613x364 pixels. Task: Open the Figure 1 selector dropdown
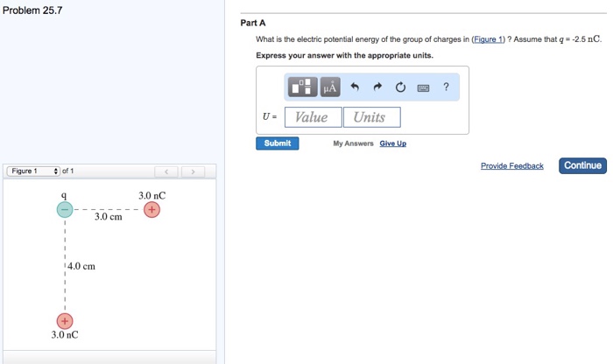click(x=33, y=171)
